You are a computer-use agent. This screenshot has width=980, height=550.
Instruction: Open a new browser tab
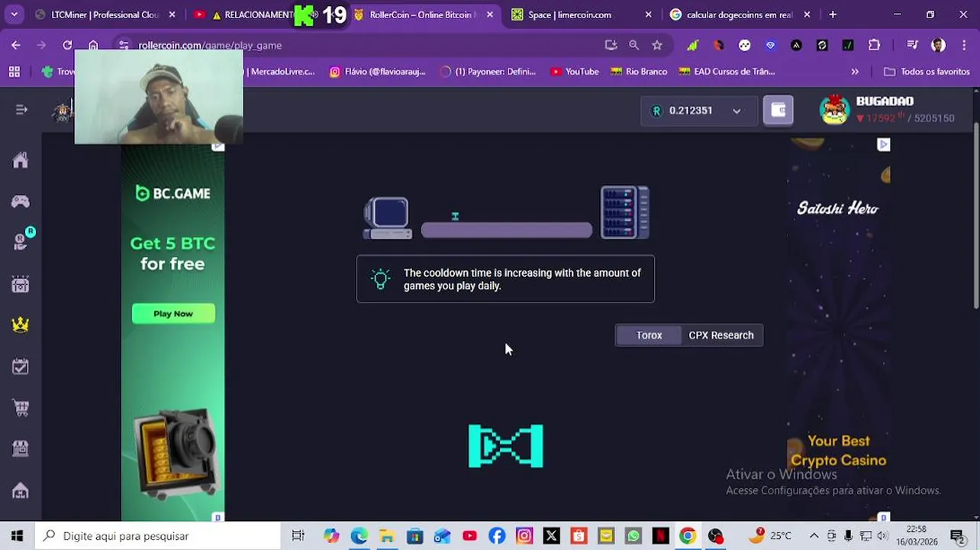tap(833, 15)
